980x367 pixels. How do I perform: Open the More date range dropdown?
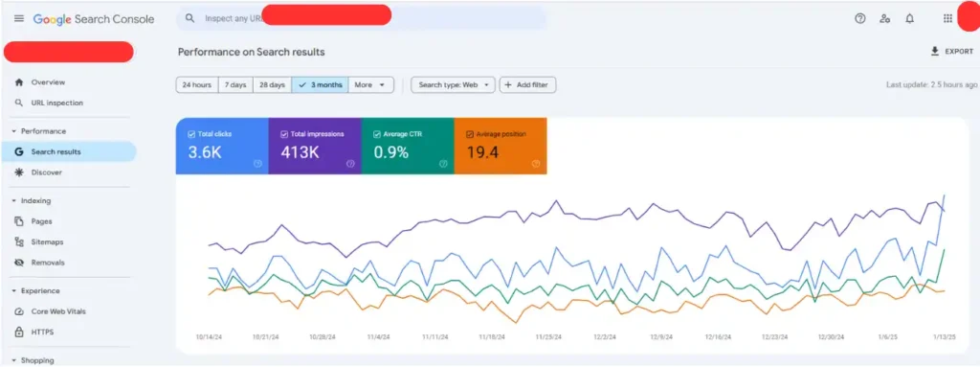pos(371,85)
